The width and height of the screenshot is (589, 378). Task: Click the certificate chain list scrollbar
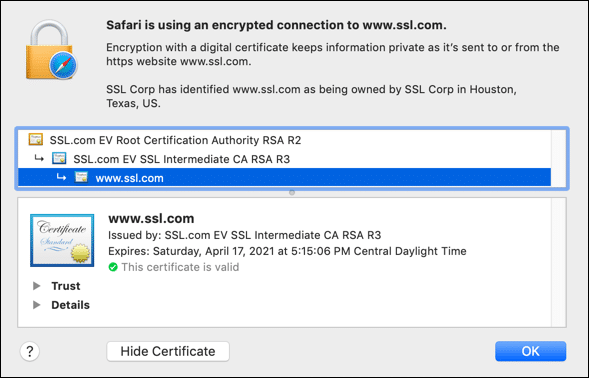pyautogui.click(x=559, y=158)
